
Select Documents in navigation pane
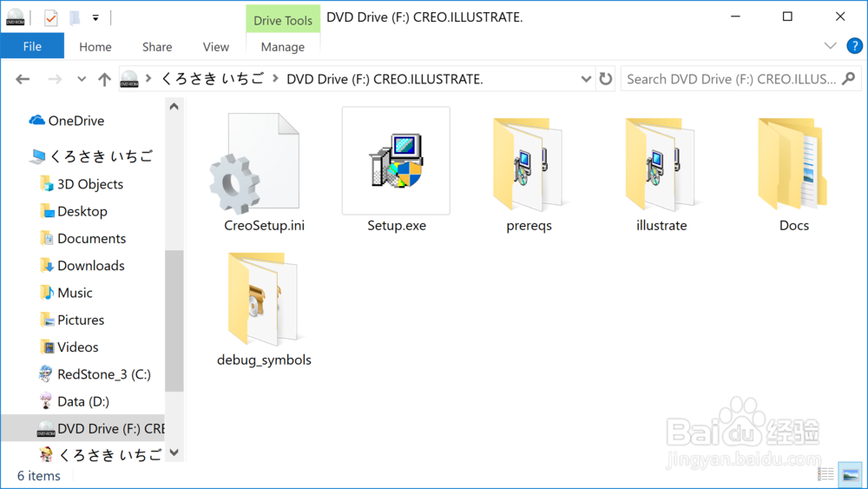[x=82, y=238]
